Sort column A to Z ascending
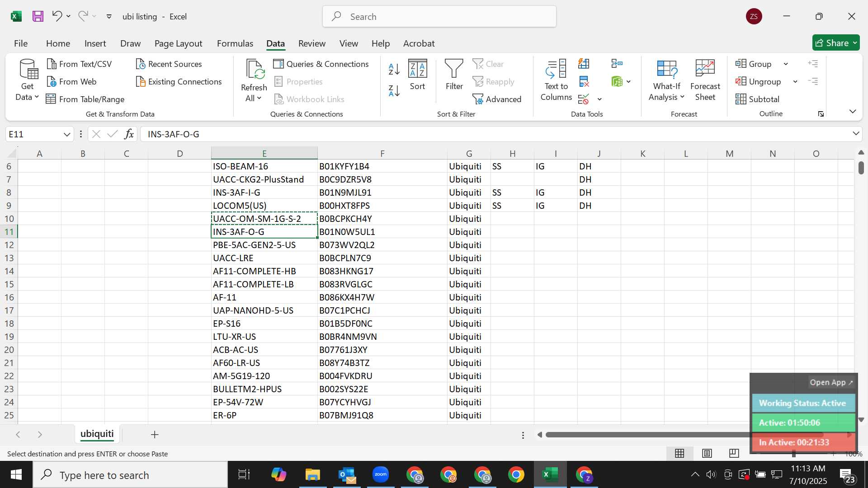Screen dimensions: 868x488 (x=394, y=69)
